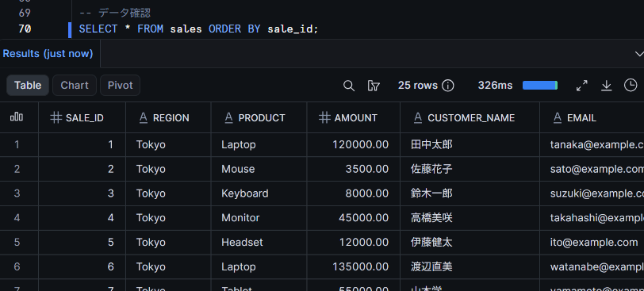Screen dimensions: 644x291
Task: Select the Results (just now) tab
Action: click(48, 54)
